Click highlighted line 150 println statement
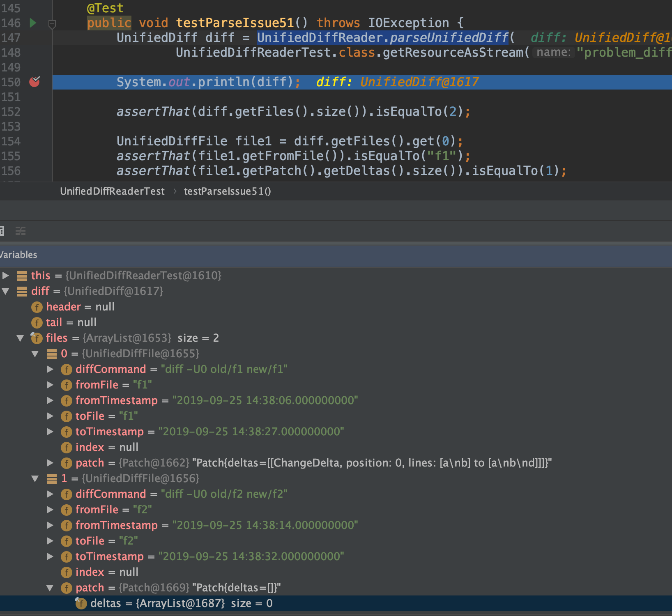The height and width of the screenshot is (616, 672). pyautogui.click(x=209, y=82)
